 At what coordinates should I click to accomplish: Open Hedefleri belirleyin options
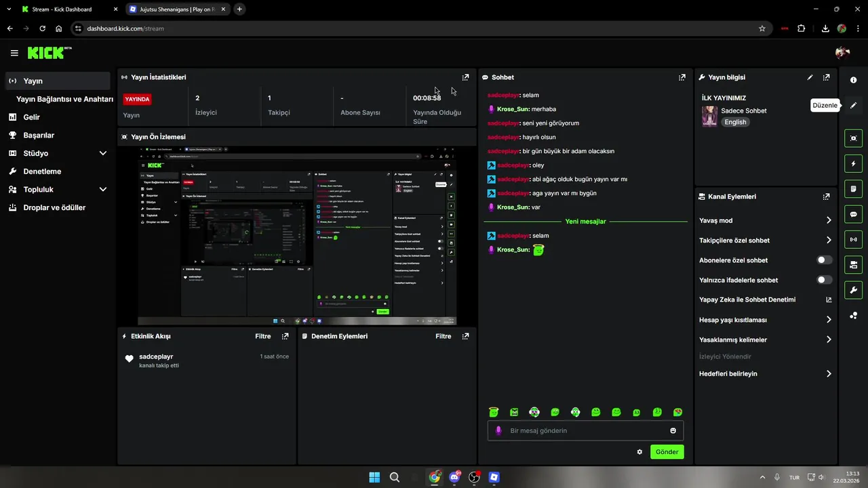829,373
